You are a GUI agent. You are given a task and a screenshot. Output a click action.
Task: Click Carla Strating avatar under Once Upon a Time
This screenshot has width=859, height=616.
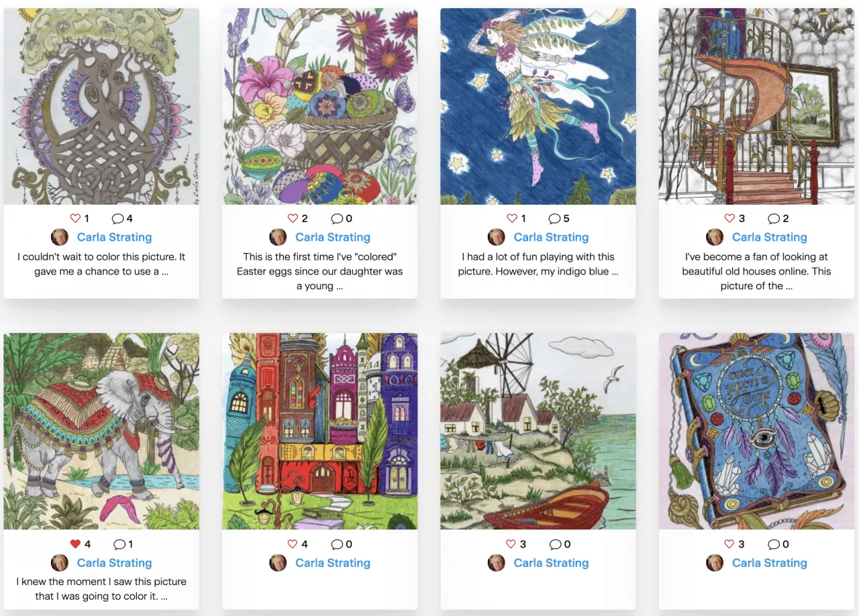(715, 563)
